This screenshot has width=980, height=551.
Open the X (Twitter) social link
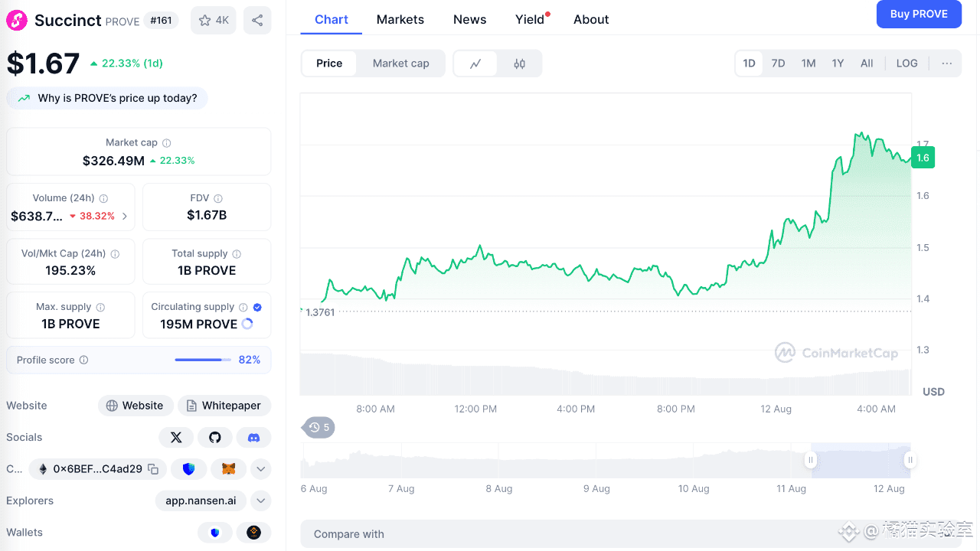176,437
